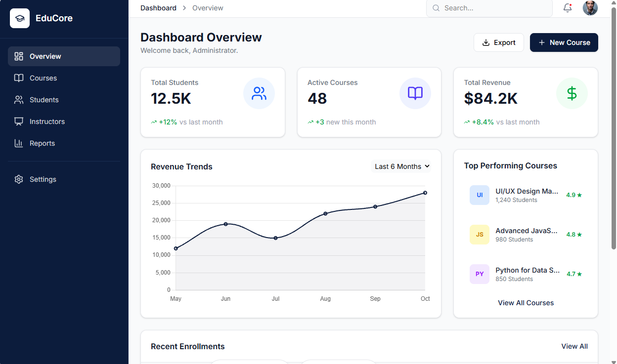The height and width of the screenshot is (364, 617).
Task: Click View All Courses link
Action: 526,303
